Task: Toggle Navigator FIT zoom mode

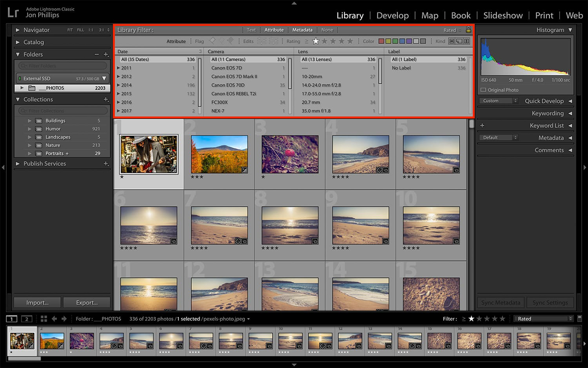Action: point(70,30)
